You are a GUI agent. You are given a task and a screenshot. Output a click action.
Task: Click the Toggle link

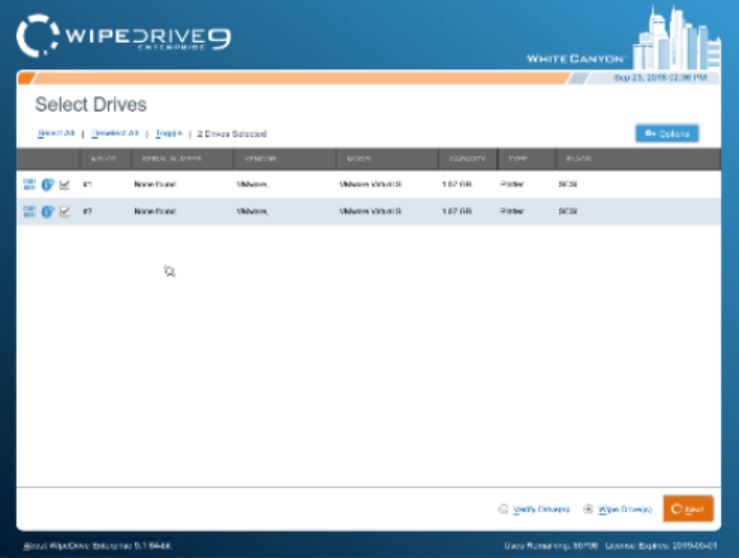(168, 133)
